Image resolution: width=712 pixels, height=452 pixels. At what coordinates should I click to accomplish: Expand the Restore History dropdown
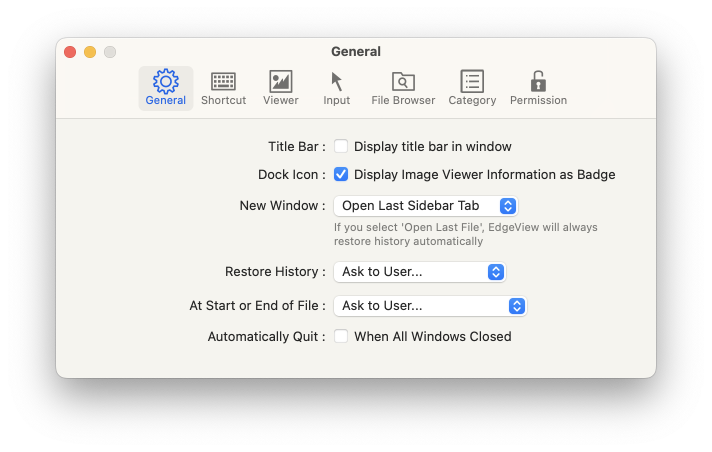(x=420, y=272)
